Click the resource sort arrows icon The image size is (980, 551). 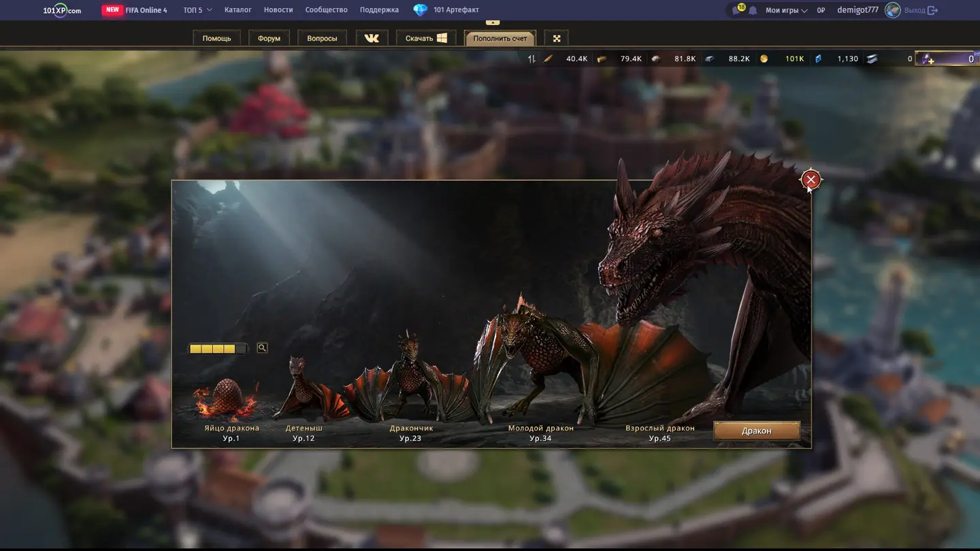pyautogui.click(x=532, y=59)
